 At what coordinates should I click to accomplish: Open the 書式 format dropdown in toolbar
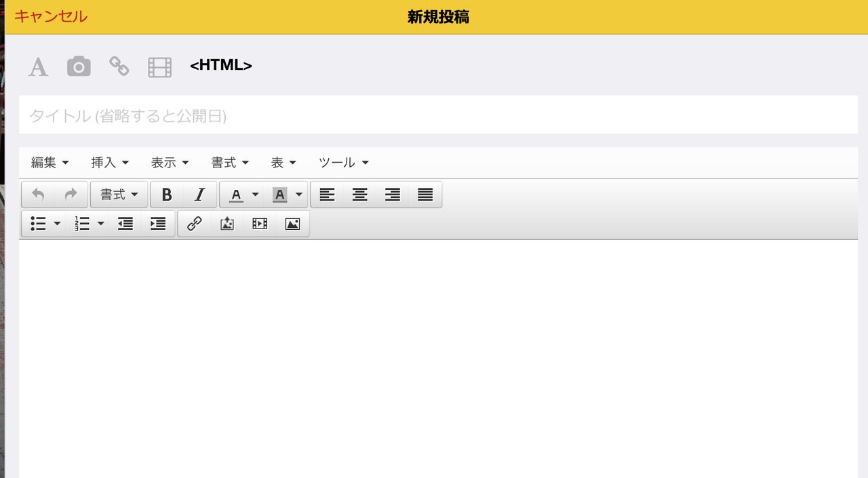point(119,195)
